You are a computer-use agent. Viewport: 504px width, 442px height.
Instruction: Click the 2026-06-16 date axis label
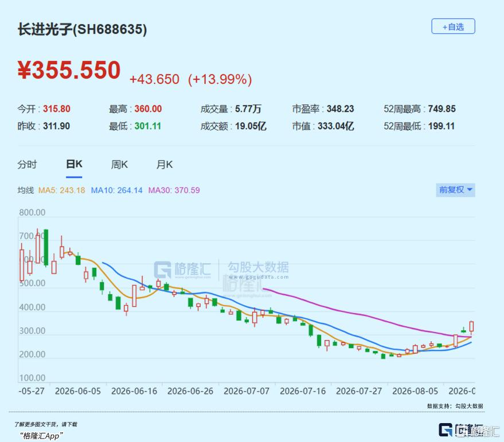click(134, 391)
